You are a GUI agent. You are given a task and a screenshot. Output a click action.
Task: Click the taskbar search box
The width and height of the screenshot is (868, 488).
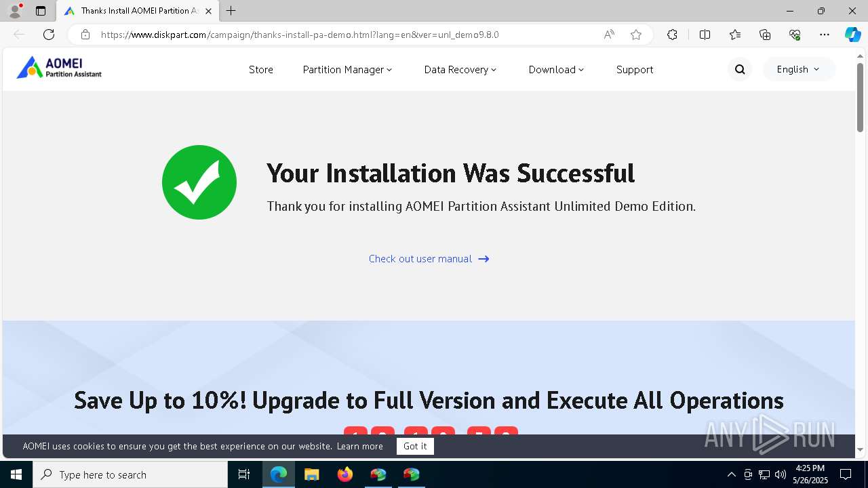130,474
